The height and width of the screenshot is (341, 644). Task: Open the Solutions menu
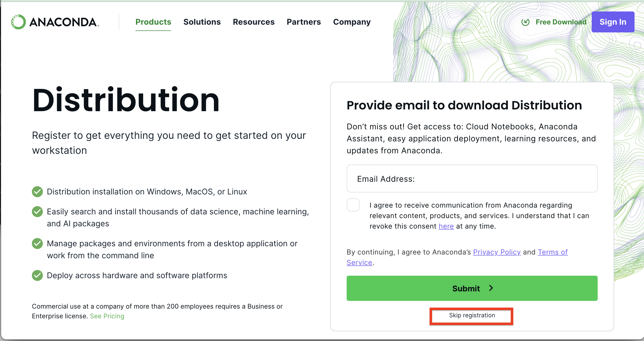click(x=202, y=22)
